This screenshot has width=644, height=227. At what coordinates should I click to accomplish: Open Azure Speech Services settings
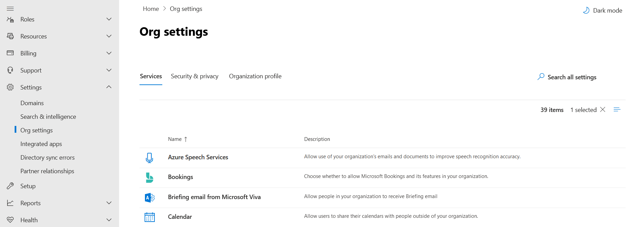click(198, 157)
